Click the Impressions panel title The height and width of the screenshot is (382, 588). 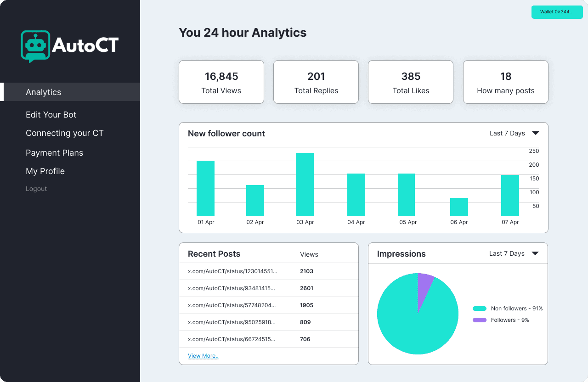(401, 254)
